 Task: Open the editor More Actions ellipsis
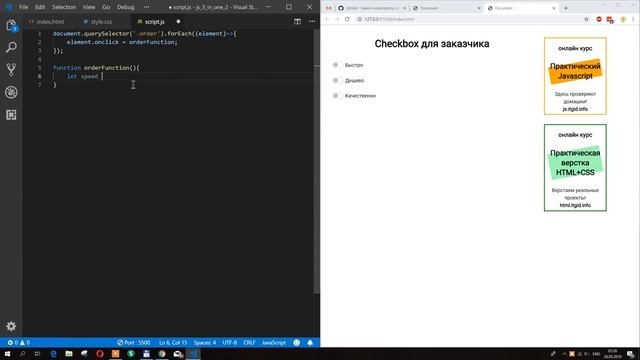click(312, 21)
